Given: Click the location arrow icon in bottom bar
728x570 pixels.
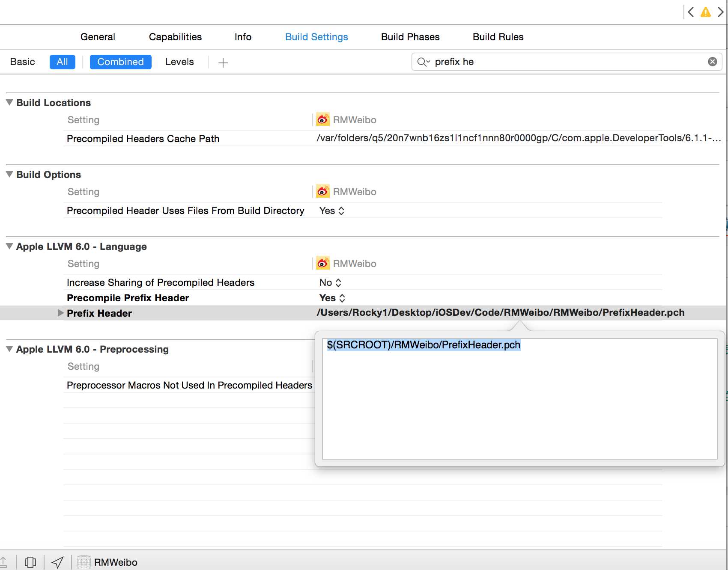Looking at the screenshot, I should point(57,562).
